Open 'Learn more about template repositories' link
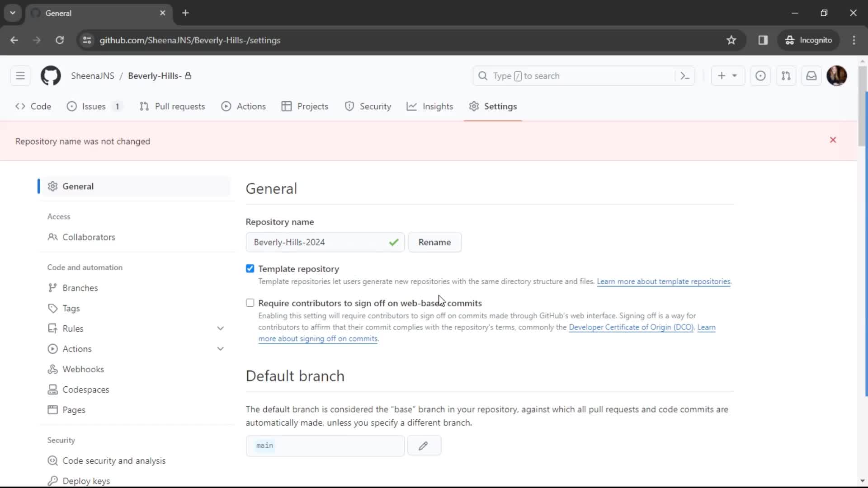 (x=663, y=282)
